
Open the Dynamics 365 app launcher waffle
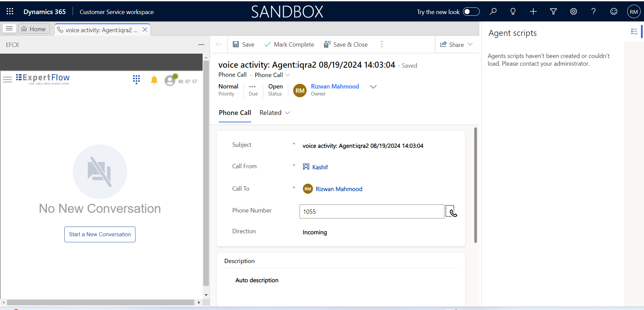(x=10, y=11)
